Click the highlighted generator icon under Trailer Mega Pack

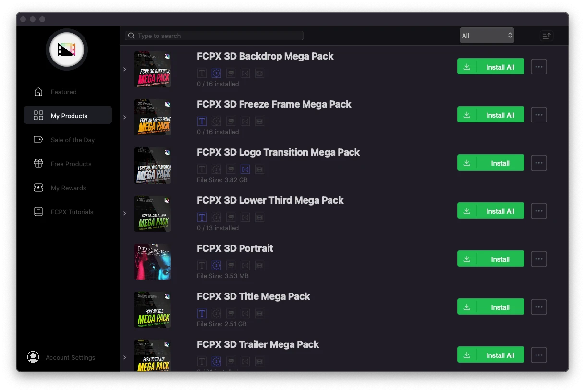[216, 361]
